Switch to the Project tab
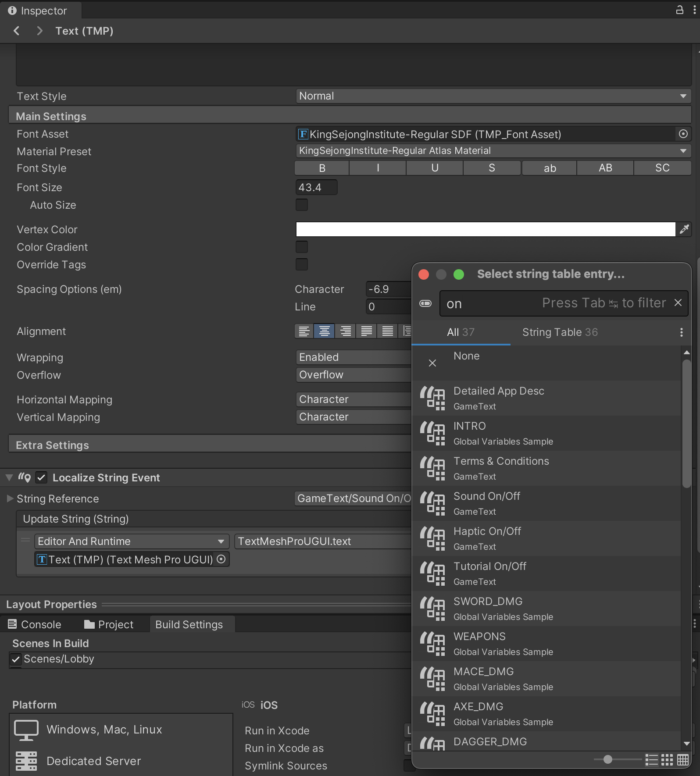700x776 pixels. (x=109, y=624)
